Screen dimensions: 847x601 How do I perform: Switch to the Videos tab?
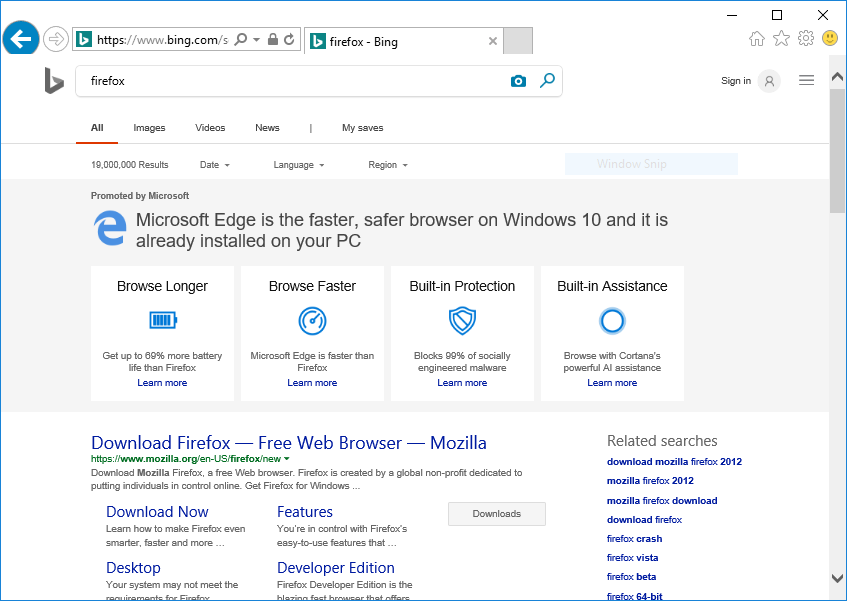point(210,128)
